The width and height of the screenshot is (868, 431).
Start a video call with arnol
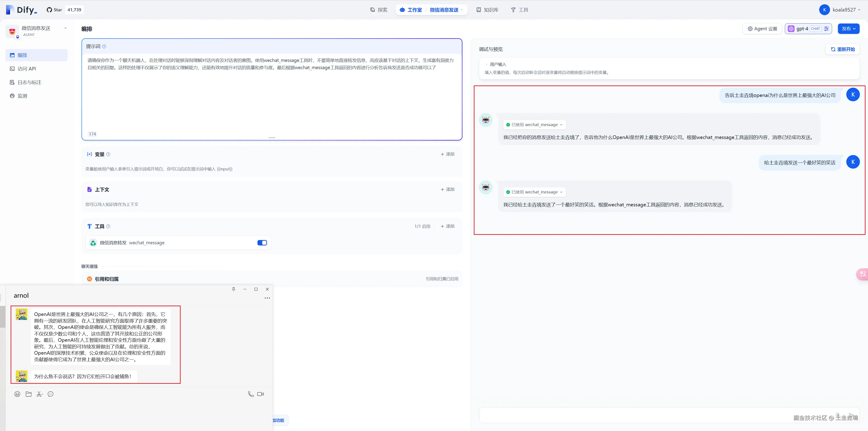pyautogui.click(x=260, y=394)
